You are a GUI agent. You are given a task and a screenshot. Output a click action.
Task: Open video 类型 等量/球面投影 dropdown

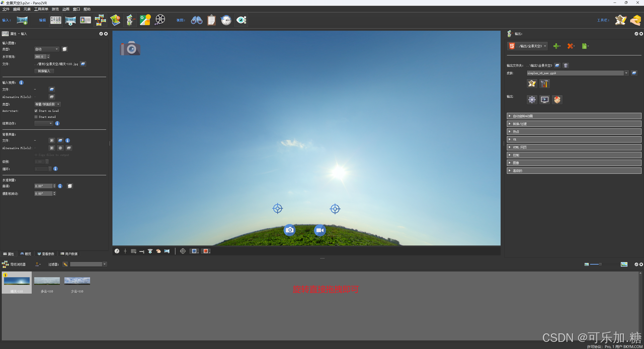point(47,104)
